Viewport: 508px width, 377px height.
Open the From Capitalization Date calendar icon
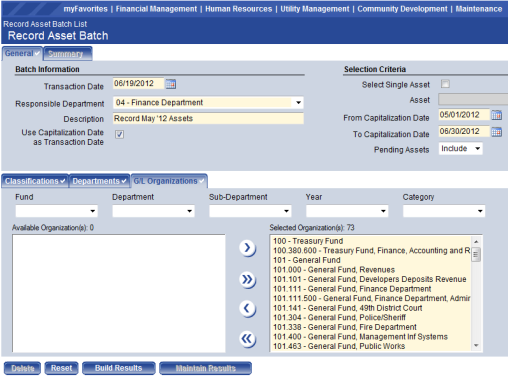496,115
